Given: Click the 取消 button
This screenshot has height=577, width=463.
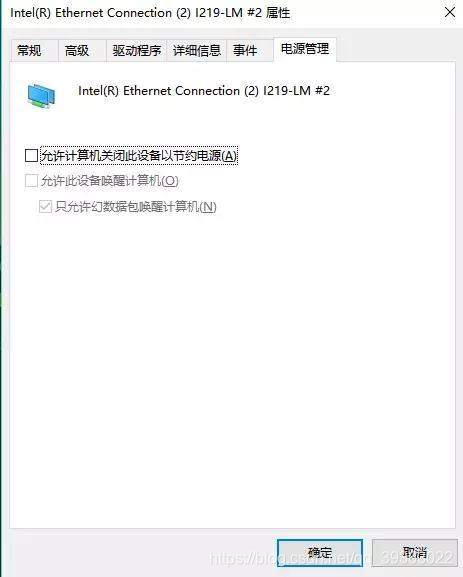Looking at the screenshot, I should coord(415,552).
